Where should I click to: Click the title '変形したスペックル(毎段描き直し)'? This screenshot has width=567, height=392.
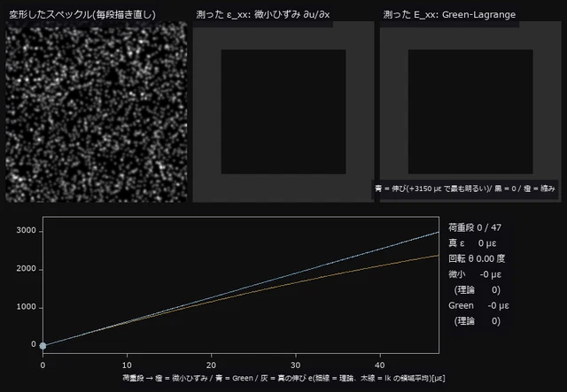pyautogui.click(x=82, y=15)
